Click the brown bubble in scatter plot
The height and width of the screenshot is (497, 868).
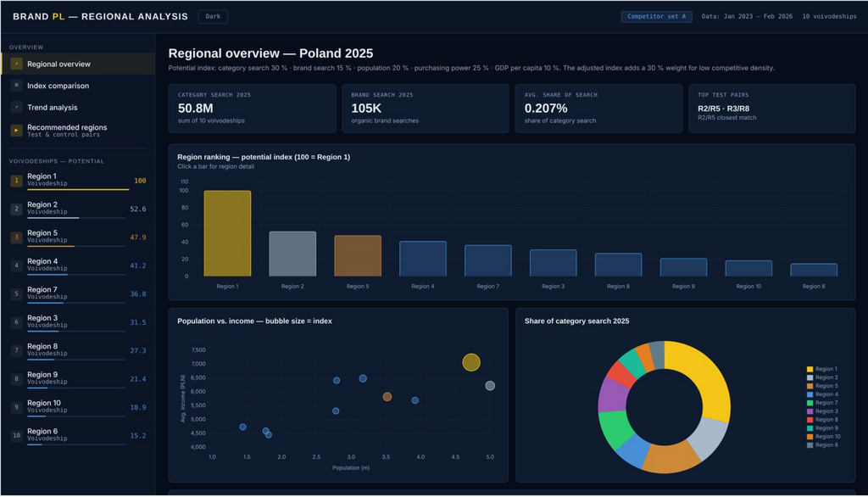pyautogui.click(x=387, y=397)
